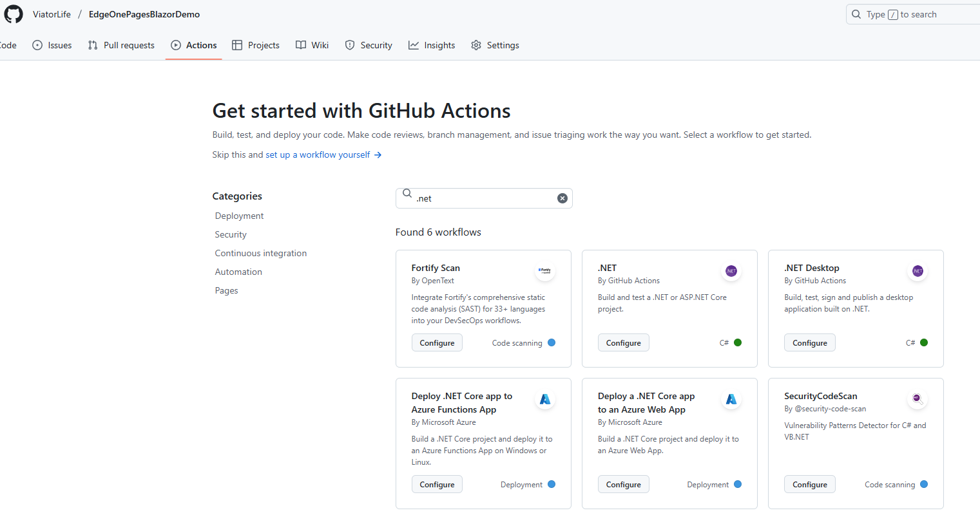Screen dimensions: 980x524
Task: Go to the Insights tab
Action: 432,45
